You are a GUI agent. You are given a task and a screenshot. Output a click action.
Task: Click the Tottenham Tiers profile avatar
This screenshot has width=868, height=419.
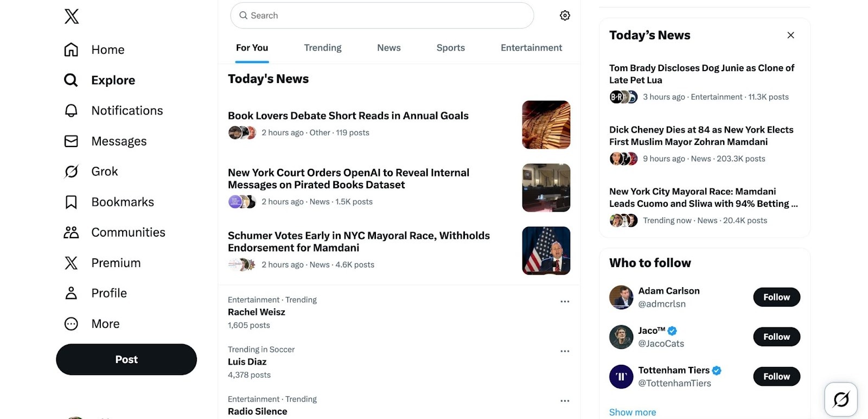621,377
